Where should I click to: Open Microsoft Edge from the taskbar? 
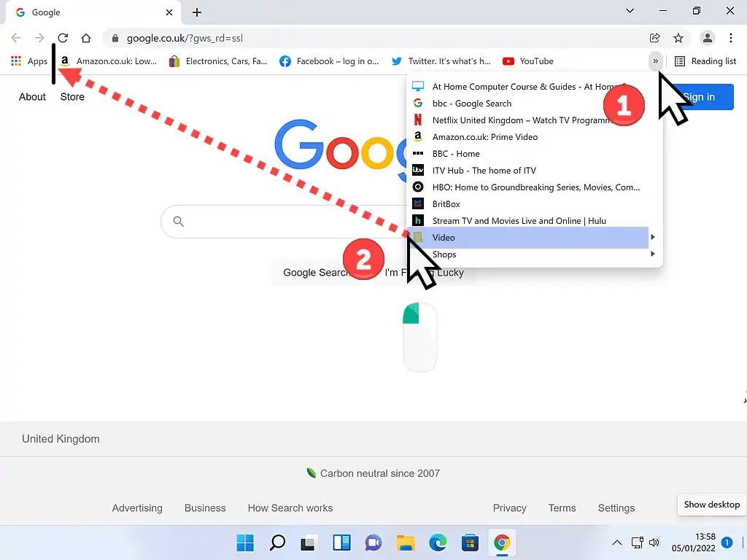pos(438,542)
